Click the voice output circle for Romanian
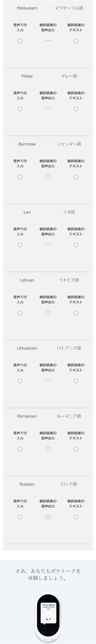 click(x=48, y=449)
